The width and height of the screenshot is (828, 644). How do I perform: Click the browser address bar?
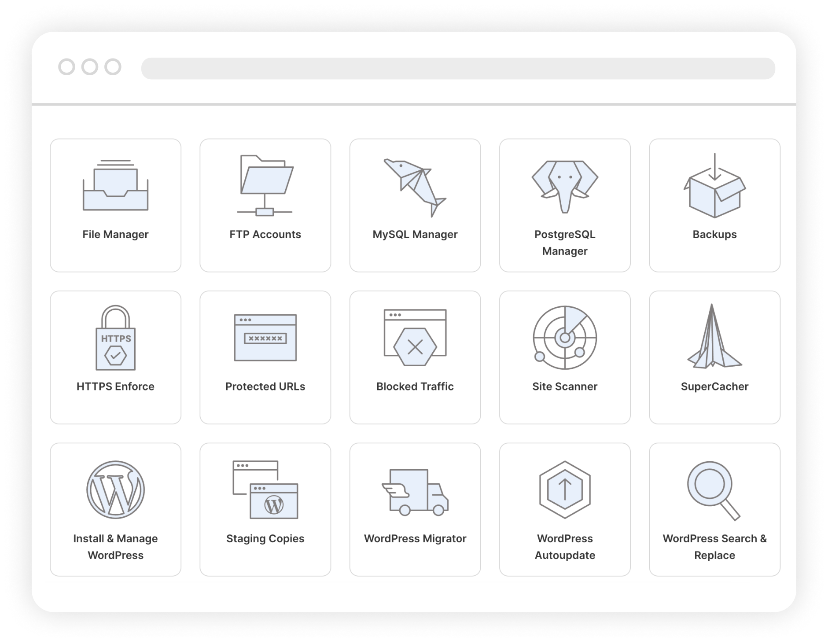(458, 68)
